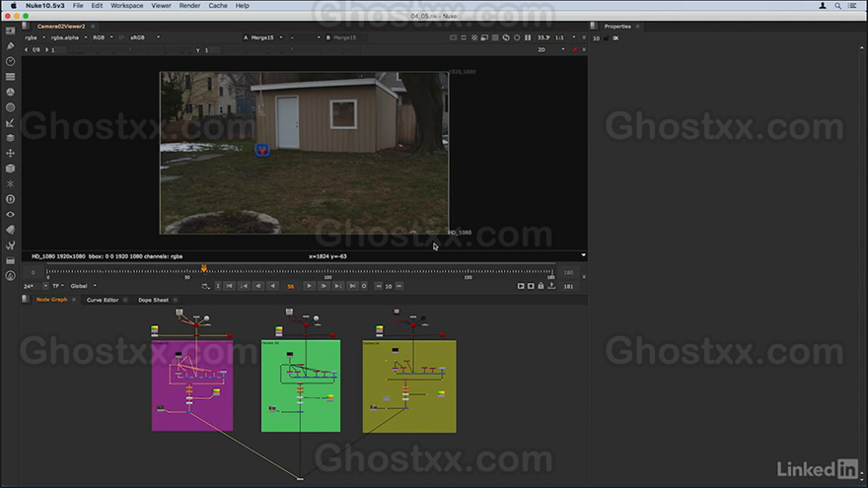Open the rgba channel set dropdown

point(35,37)
